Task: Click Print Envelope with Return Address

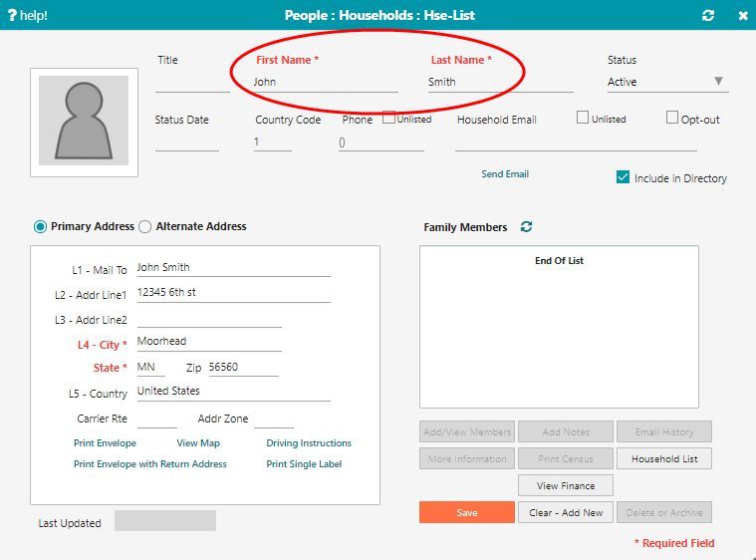Action: click(150, 464)
